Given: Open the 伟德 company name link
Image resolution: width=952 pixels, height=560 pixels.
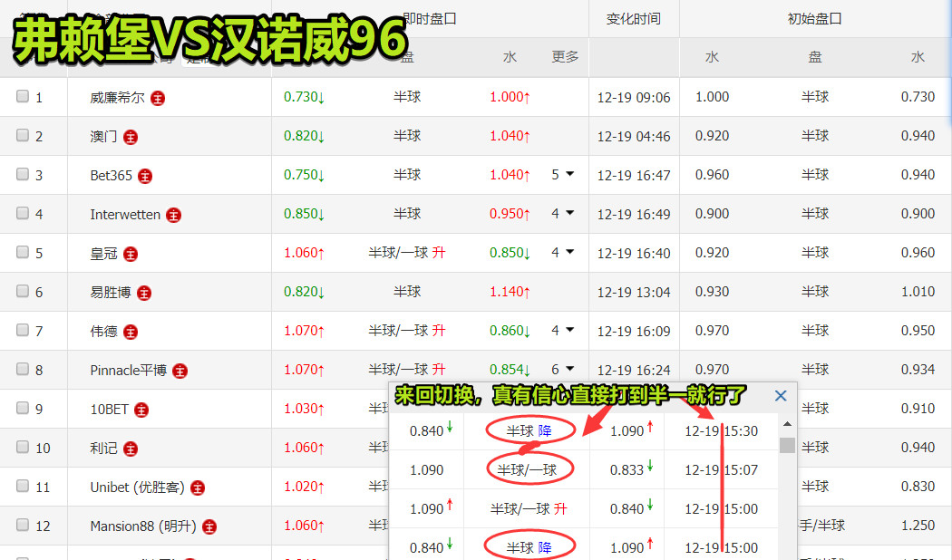Looking at the screenshot, I should click(x=103, y=332).
